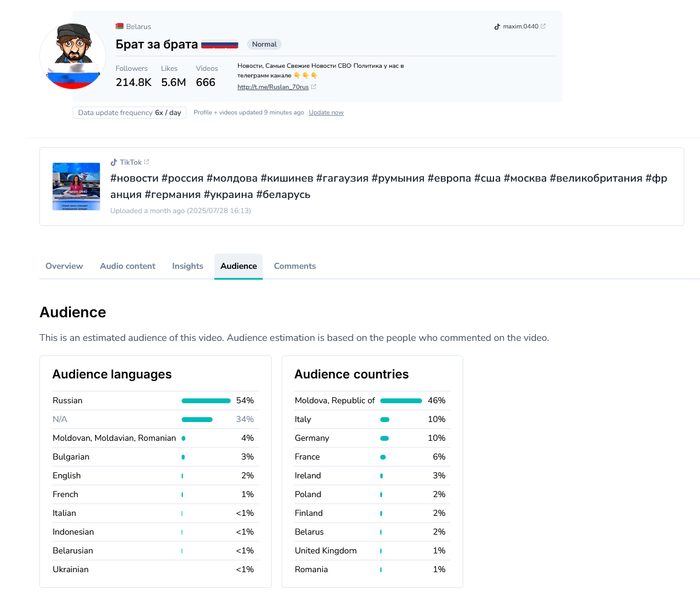The height and width of the screenshot is (597, 700).
Task: Open the Comments tab
Action: (295, 266)
